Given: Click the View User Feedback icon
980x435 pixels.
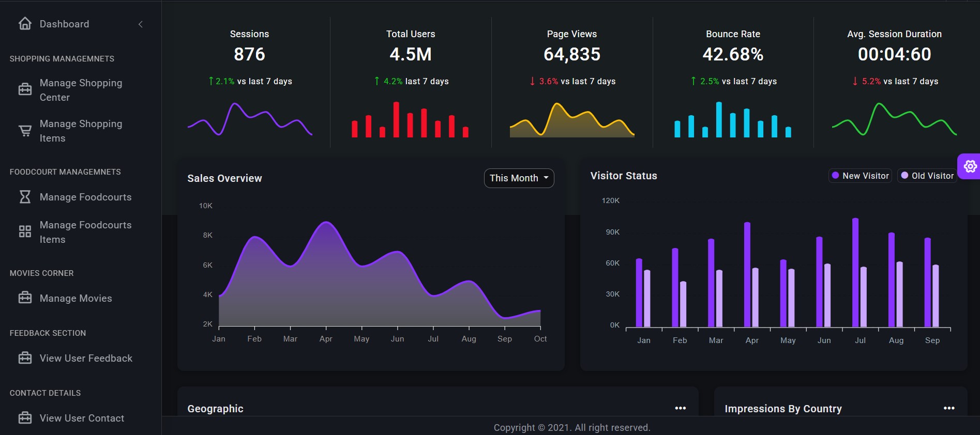Looking at the screenshot, I should 25,358.
